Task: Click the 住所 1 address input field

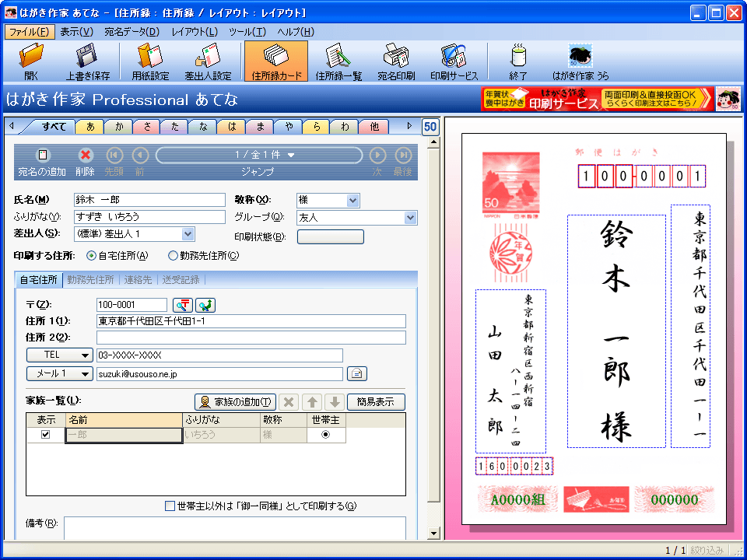Action: [x=251, y=321]
